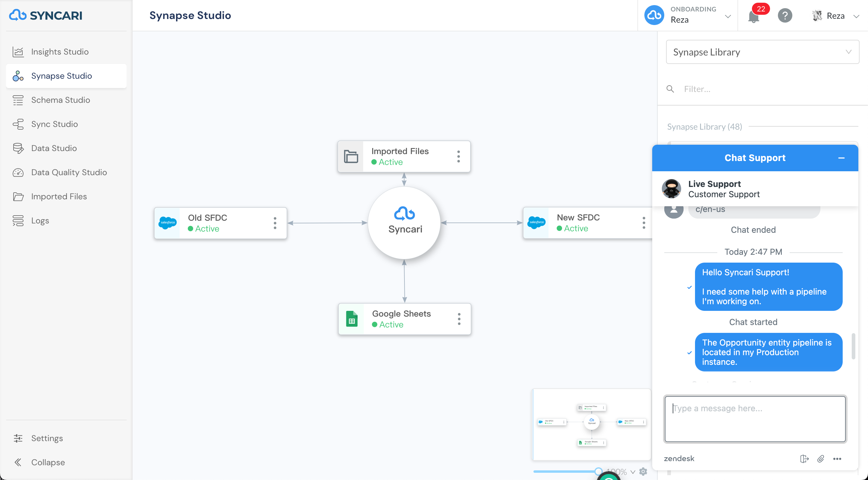Open Data Quality Studio
Screen dimensions: 868x480
66,172
